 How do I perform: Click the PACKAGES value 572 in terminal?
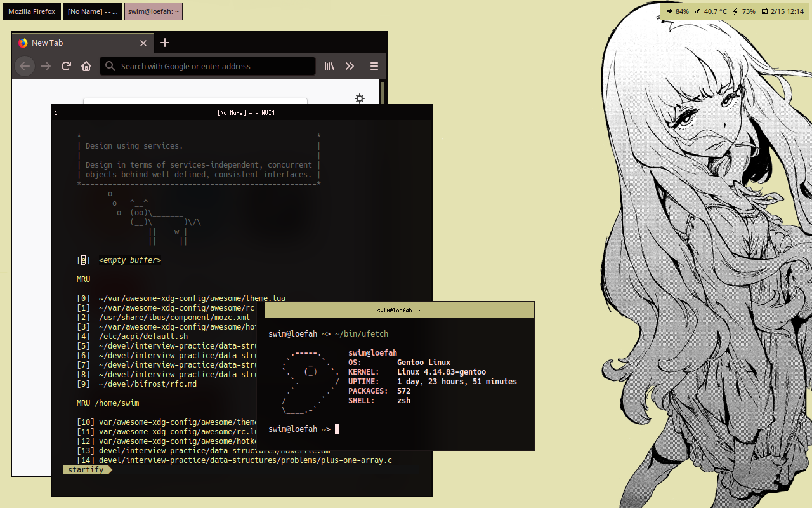[404, 391]
